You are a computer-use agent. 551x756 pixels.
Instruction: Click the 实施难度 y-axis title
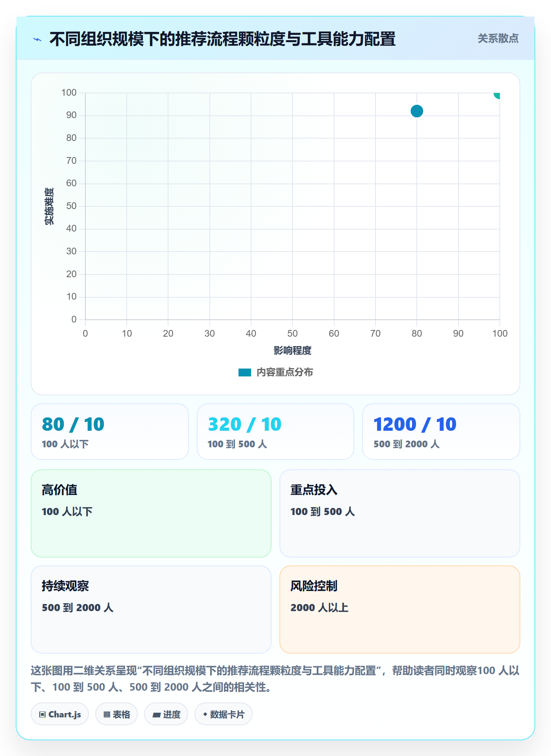[49, 206]
